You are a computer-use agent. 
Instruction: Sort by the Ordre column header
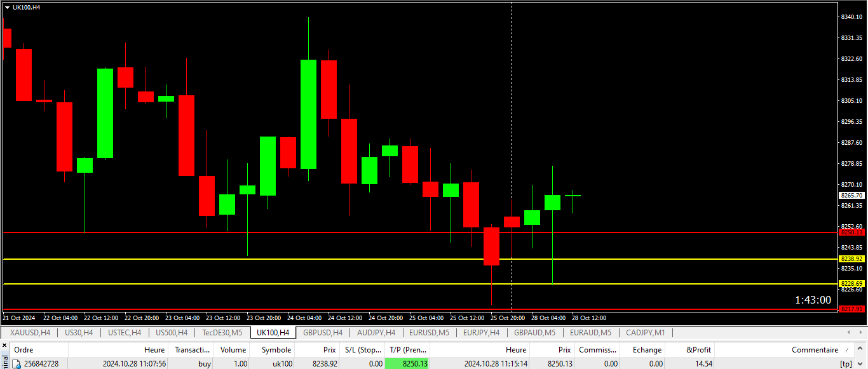click(x=24, y=350)
